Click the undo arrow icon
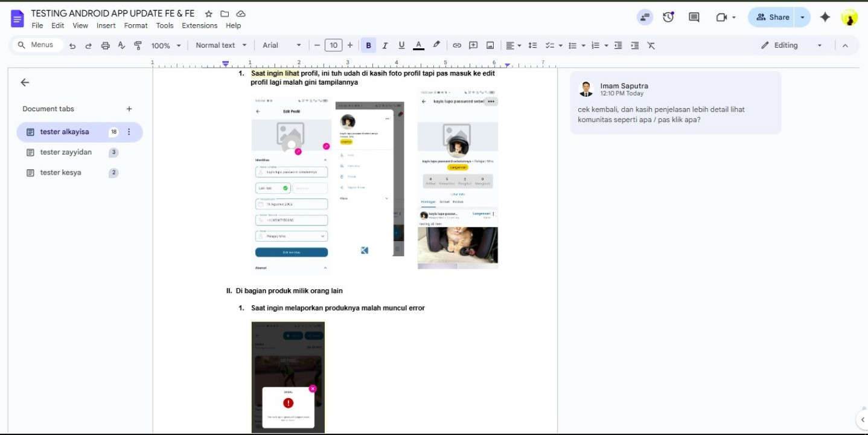868x435 pixels. [72, 45]
